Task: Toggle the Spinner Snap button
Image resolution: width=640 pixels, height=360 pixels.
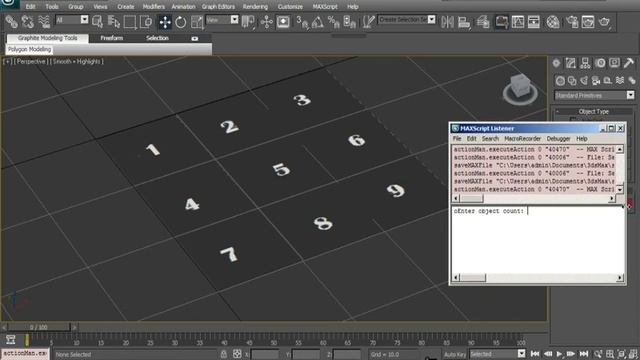Action: pos(350,22)
